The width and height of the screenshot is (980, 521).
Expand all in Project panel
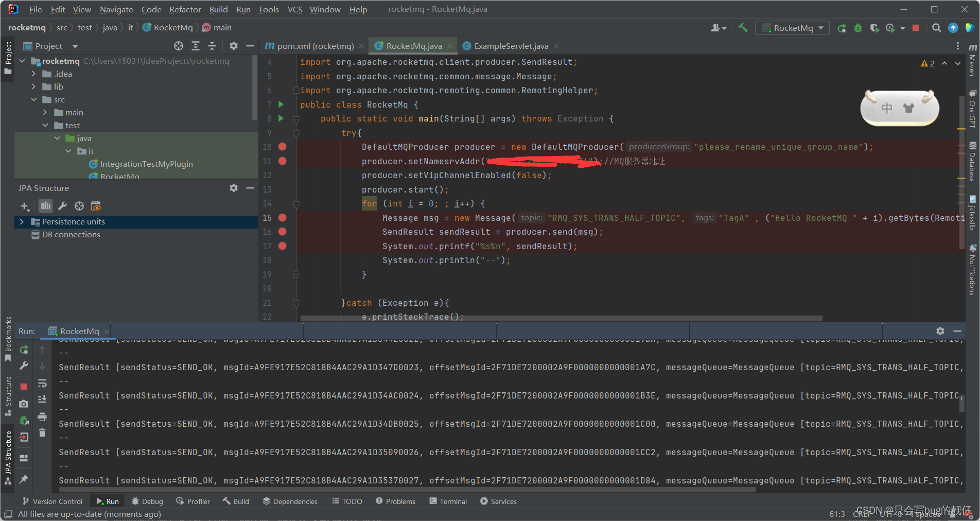pos(196,46)
